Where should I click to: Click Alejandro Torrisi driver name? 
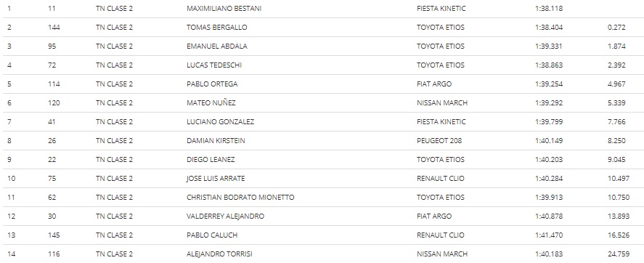point(219,254)
